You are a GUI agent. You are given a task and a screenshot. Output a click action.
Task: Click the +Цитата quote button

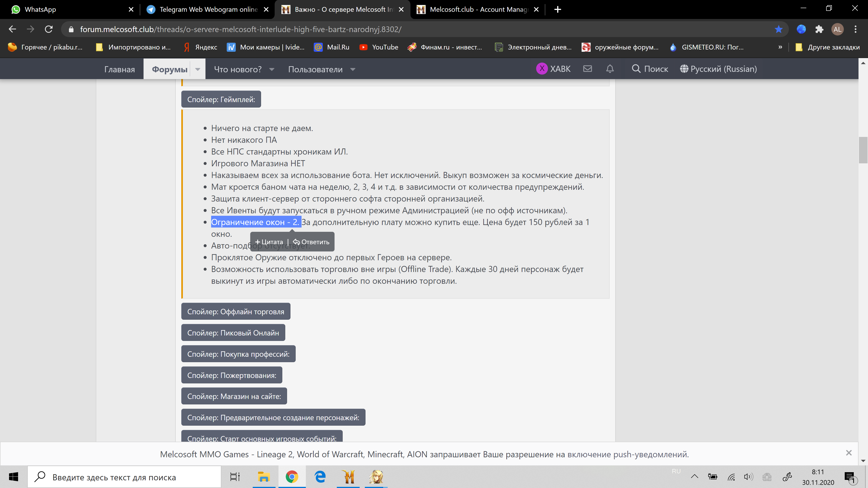pyautogui.click(x=269, y=242)
